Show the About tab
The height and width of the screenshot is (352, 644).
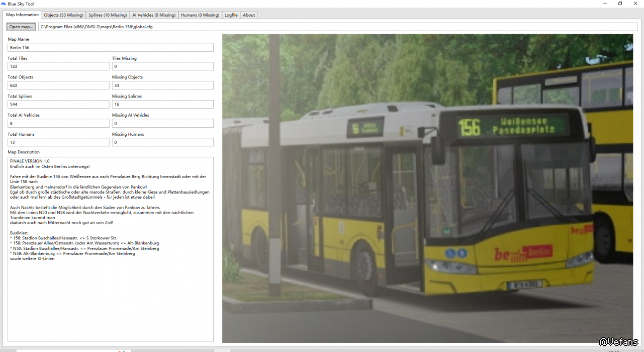point(249,15)
